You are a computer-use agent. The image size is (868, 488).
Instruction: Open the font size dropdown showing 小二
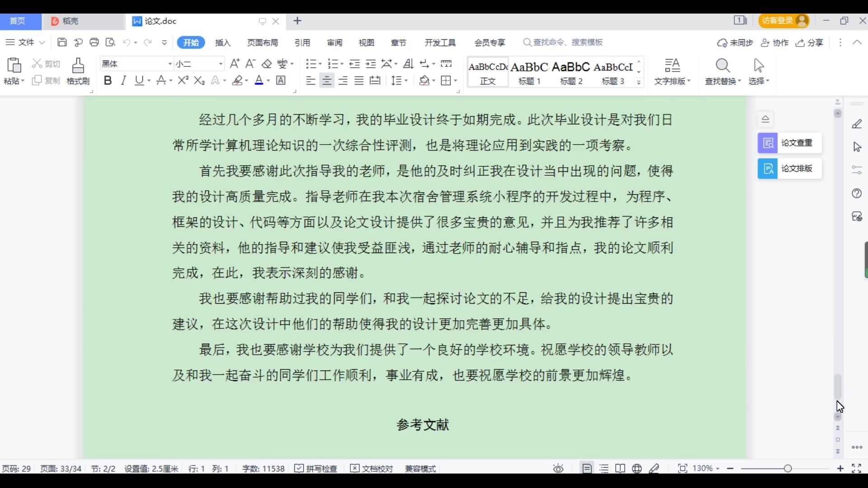pos(221,64)
